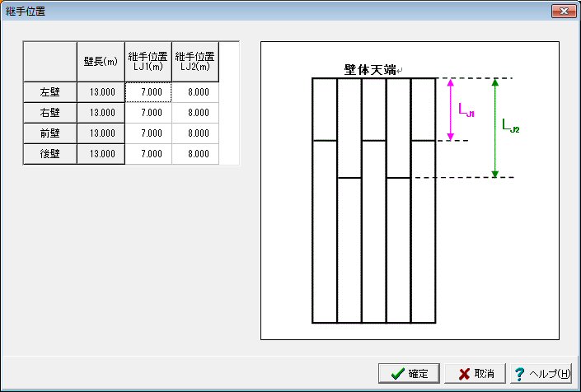Click the 取消 cancel button
Screen dimensions: 581x392
click(475, 374)
